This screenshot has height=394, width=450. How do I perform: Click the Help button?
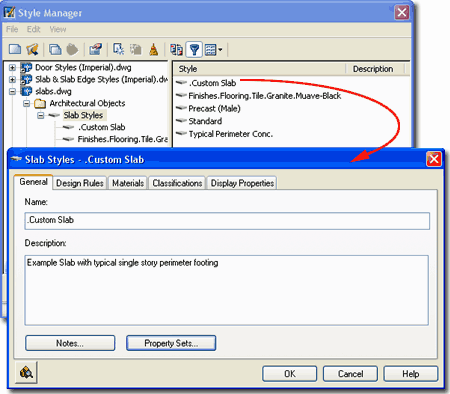pos(411,374)
